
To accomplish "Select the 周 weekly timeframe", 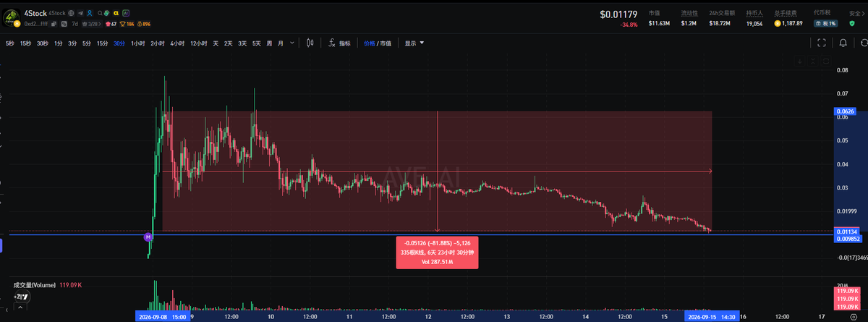I will (269, 43).
